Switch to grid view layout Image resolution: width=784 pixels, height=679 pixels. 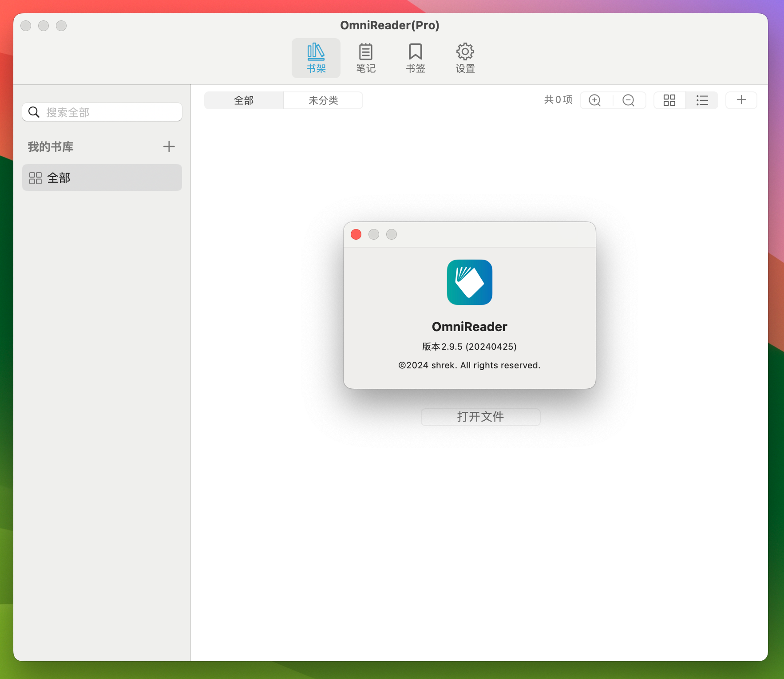coord(669,100)
